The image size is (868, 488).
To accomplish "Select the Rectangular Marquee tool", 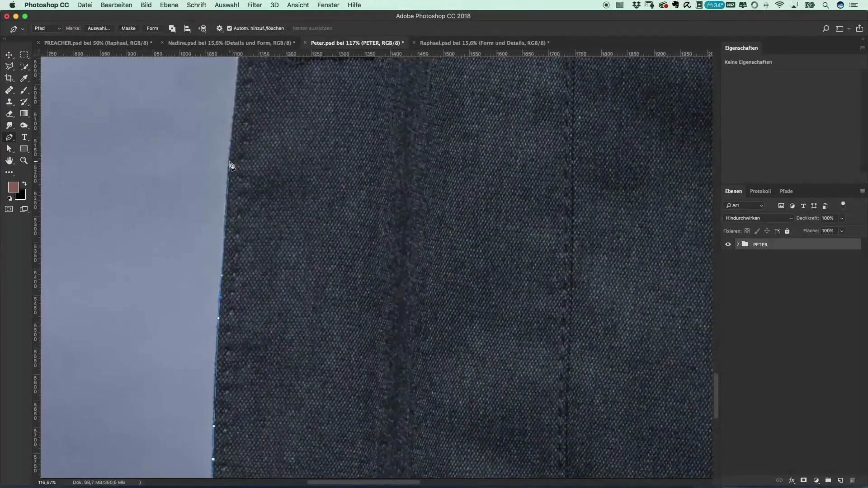I will tap(24, 55).
